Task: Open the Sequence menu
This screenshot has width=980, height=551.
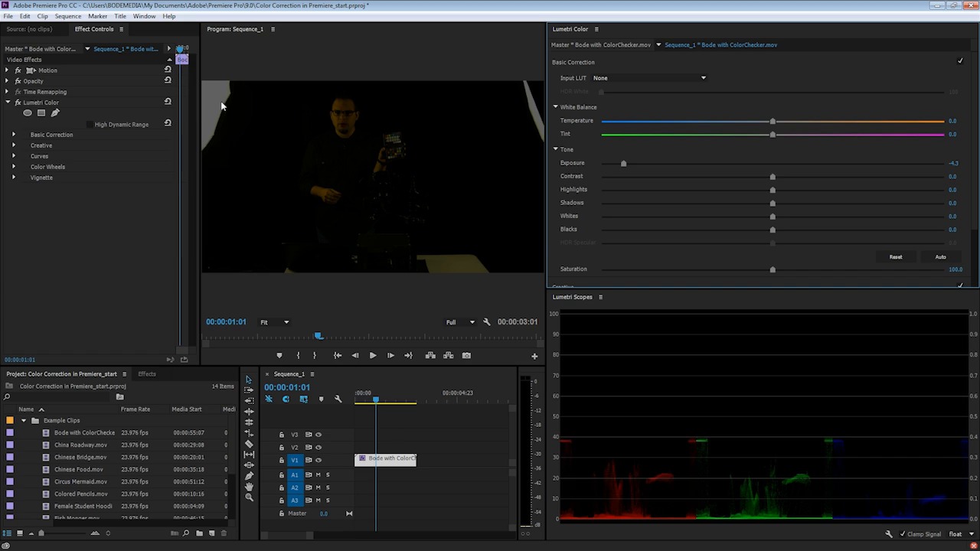Action: click(68, 16)
